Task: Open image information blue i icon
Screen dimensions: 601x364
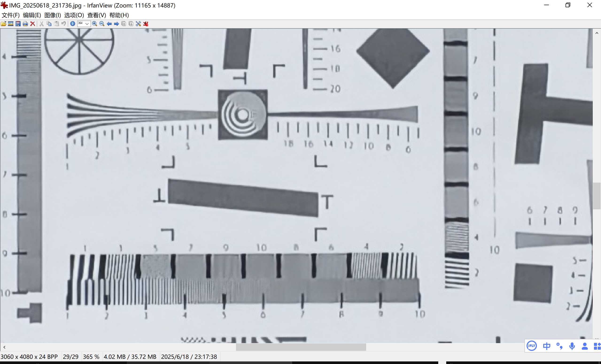Action: click(72, 24)
